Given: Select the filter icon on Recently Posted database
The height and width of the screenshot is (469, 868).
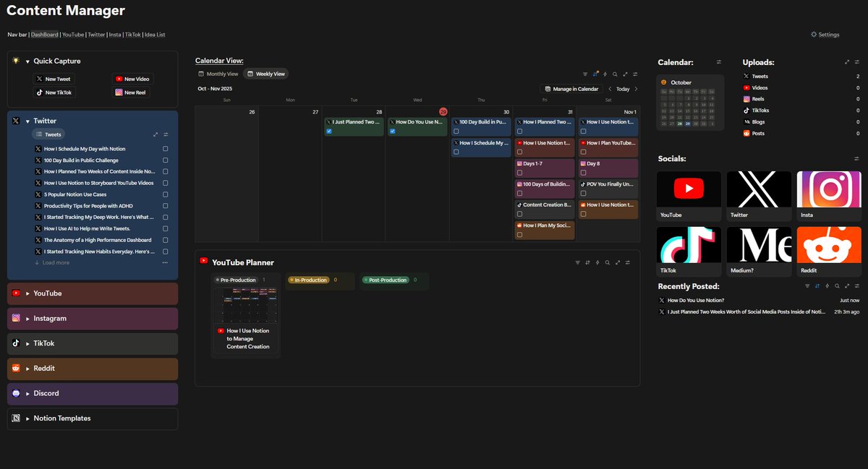Looking at the screenshot, I should [x=808, y=286].
